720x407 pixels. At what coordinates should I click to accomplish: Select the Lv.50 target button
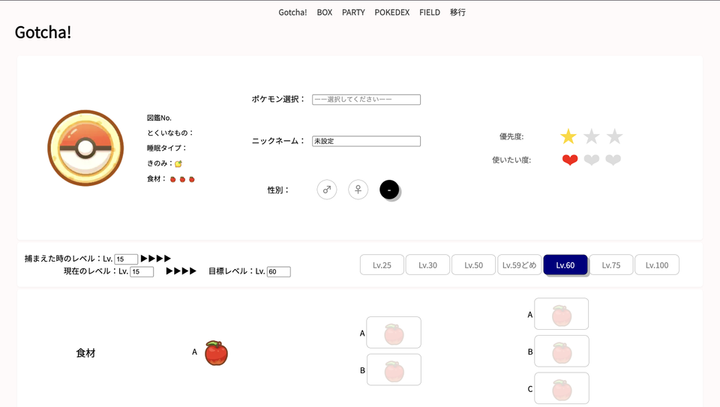click(x=473, y=265)
